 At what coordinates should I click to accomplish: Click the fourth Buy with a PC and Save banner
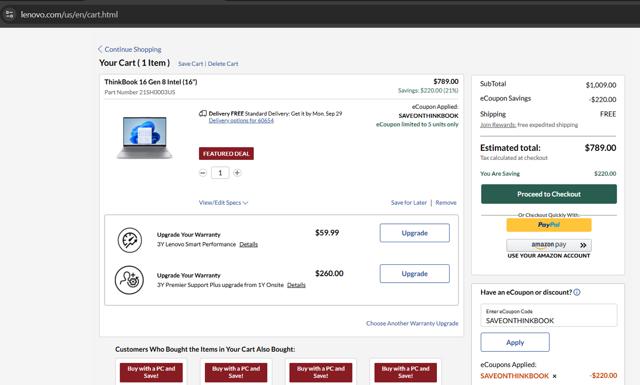pos(406,372)
